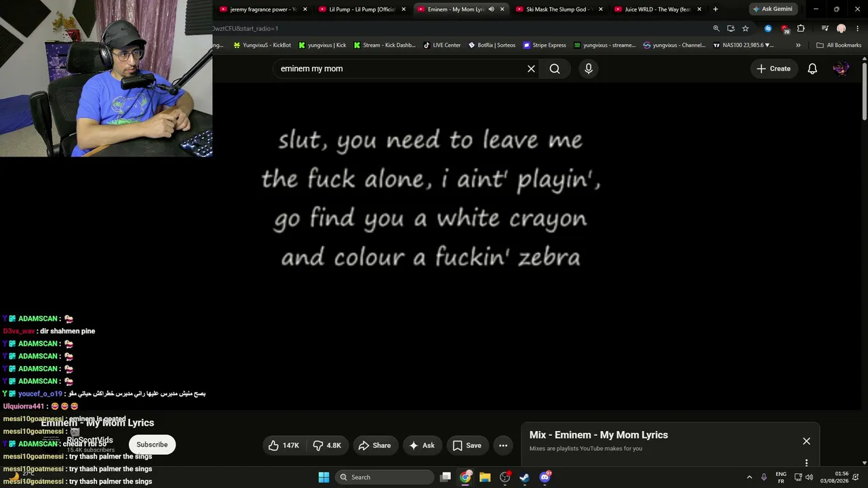The image size is (868, 488).
Task: Click the Windows taskbar Search box
Action: pos(384,477)
